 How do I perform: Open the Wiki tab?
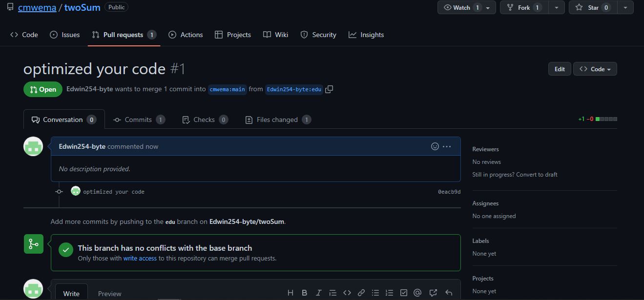275,35
